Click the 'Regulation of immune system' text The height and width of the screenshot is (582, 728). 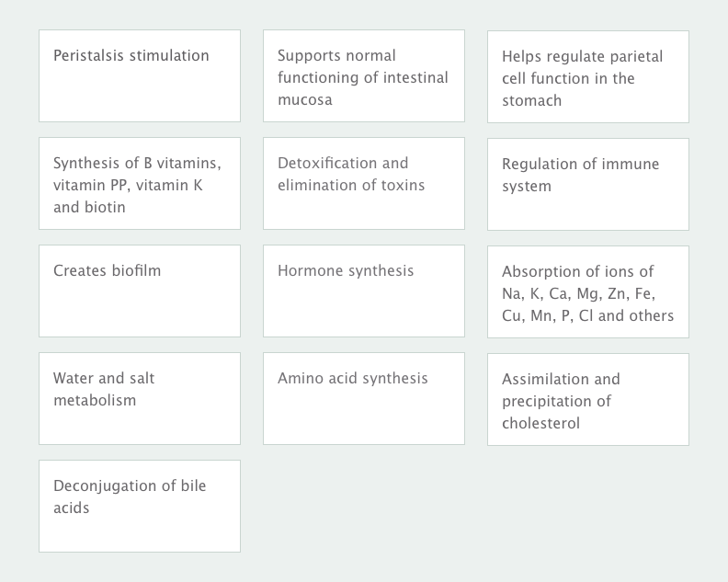[580, 175]
